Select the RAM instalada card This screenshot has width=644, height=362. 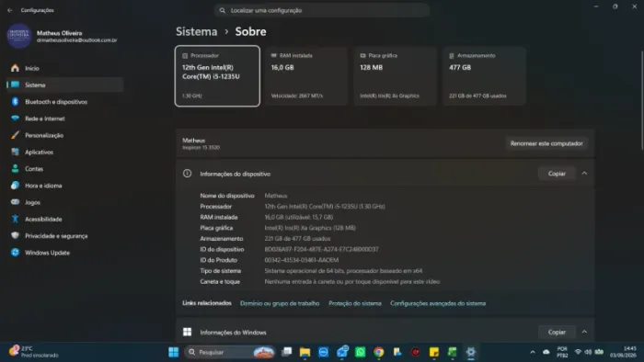point(306,76)
